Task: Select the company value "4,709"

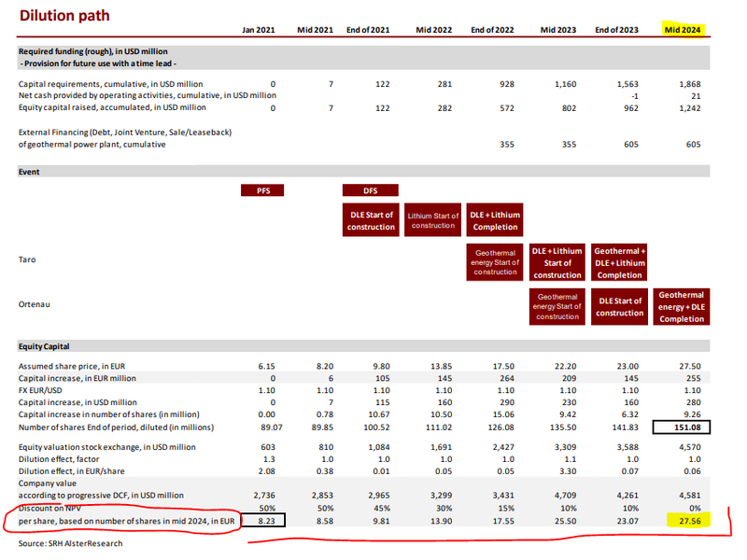Action: 565,496
